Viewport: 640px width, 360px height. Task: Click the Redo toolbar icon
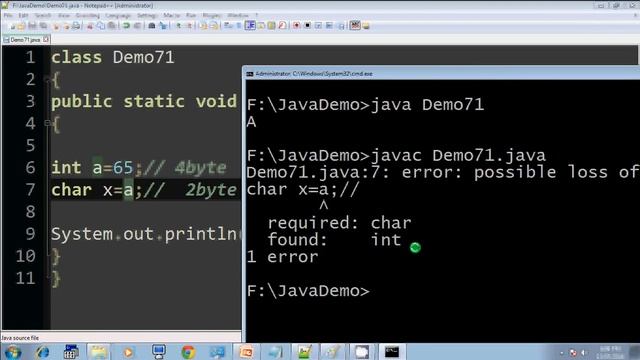[x=137, y=26]
